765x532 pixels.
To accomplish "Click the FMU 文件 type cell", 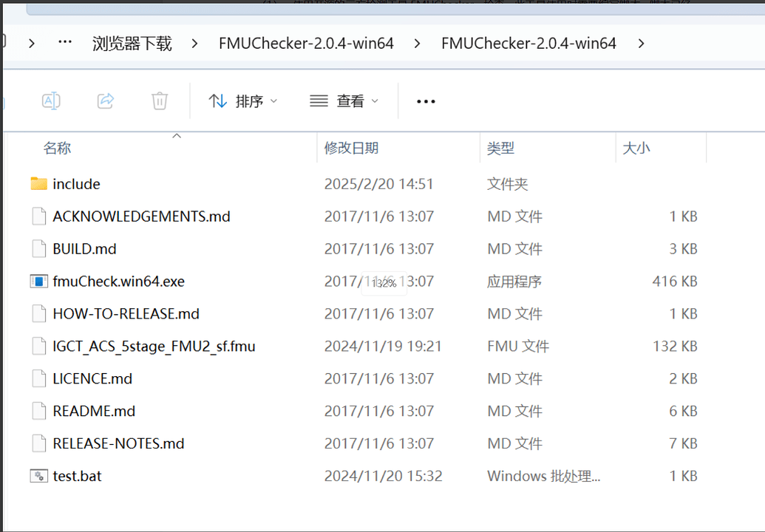I will tap(517, 347).
